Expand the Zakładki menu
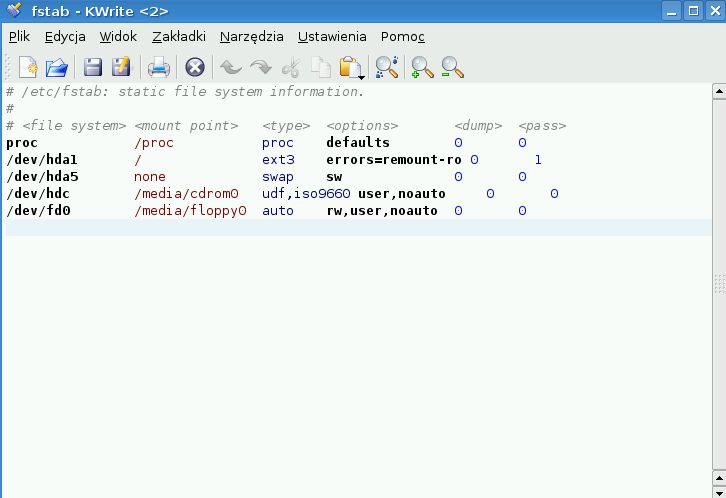Screen dimensions: 726x498 coord(178,37)
